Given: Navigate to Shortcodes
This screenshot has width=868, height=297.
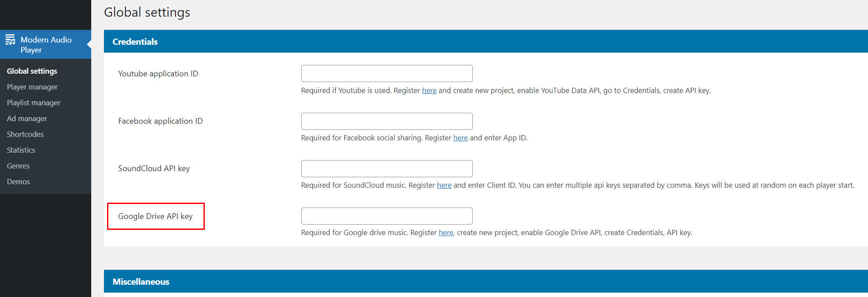Looking at the screenshot, I should click(25, 134).
